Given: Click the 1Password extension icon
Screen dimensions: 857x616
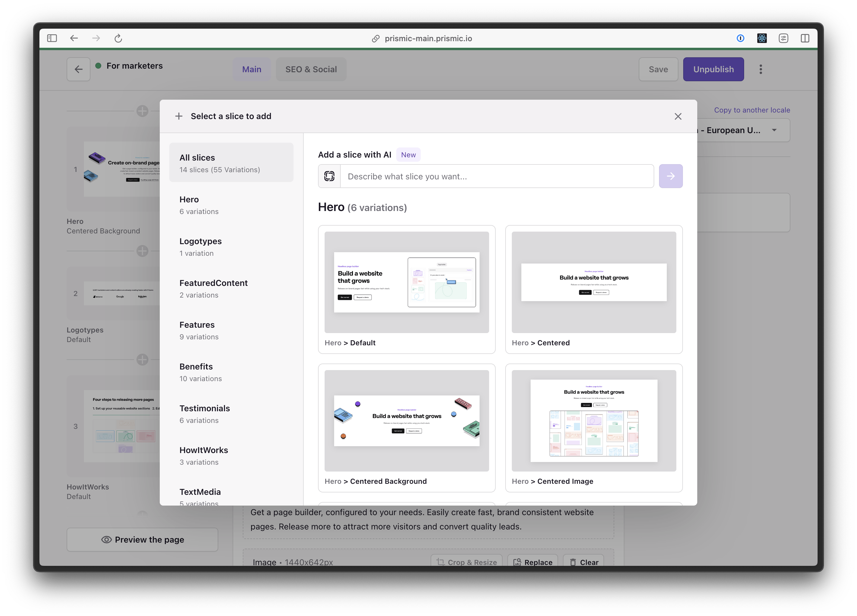Looking at the screenshot, I should 740,38.
